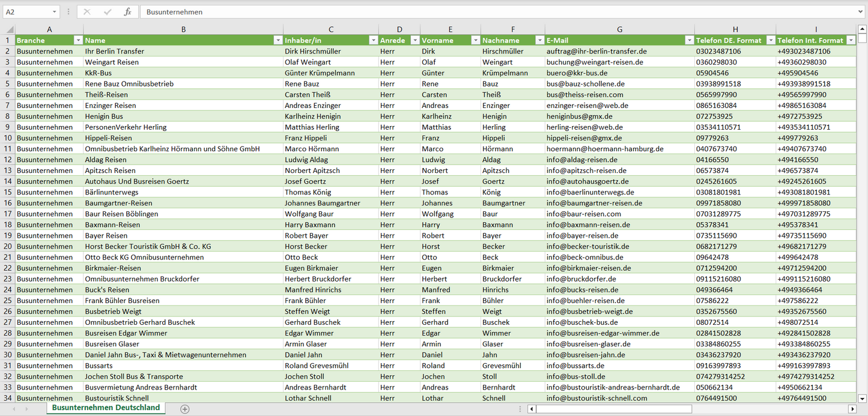868x416 pixels.
Task: Open the Branche column filter dropdown
Action: point(77,40)
